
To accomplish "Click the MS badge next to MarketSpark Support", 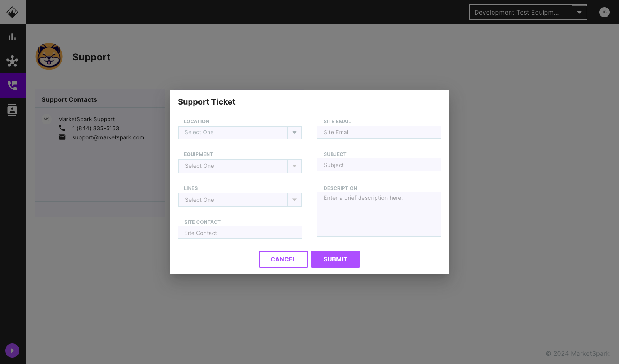I will point(46,119).
